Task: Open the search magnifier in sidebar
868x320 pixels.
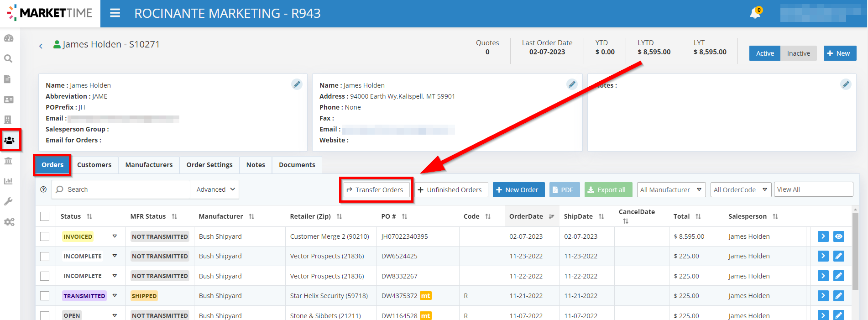Action: pyautogui.click(x=8, y=58)
